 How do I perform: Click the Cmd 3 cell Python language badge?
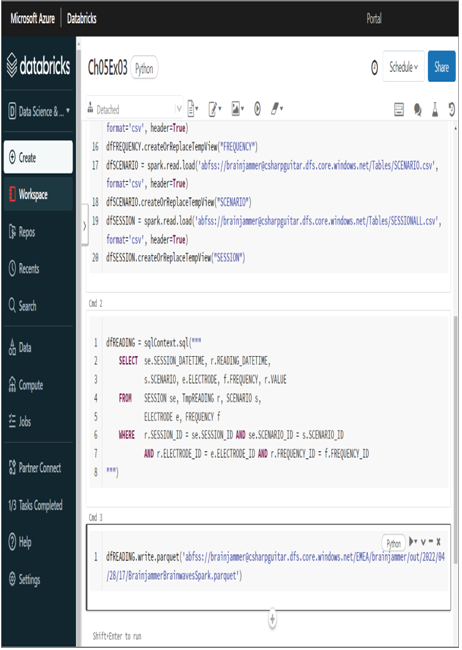click(394, 543)
